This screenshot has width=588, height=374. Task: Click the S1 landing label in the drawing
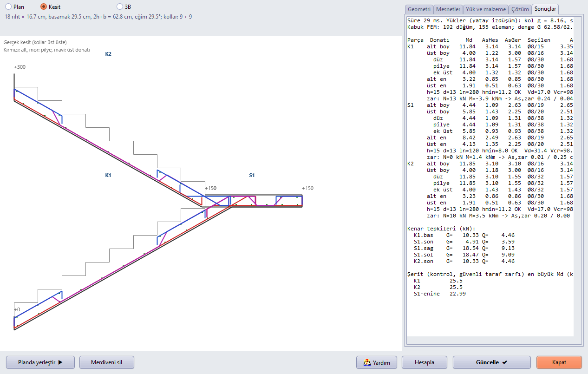point(252,175)
